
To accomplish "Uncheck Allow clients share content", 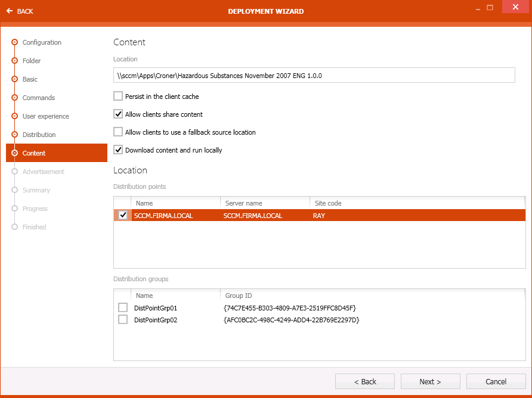I will click(118, 114).
